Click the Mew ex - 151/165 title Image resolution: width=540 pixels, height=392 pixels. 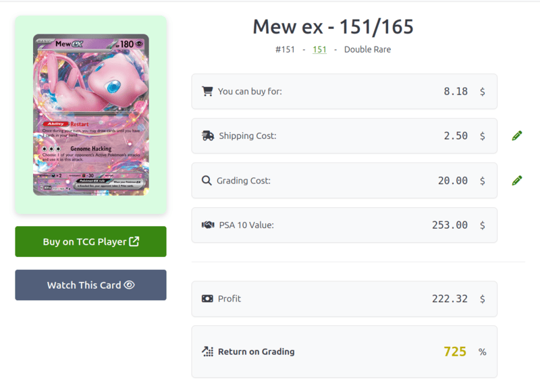(x=333, y=27)
